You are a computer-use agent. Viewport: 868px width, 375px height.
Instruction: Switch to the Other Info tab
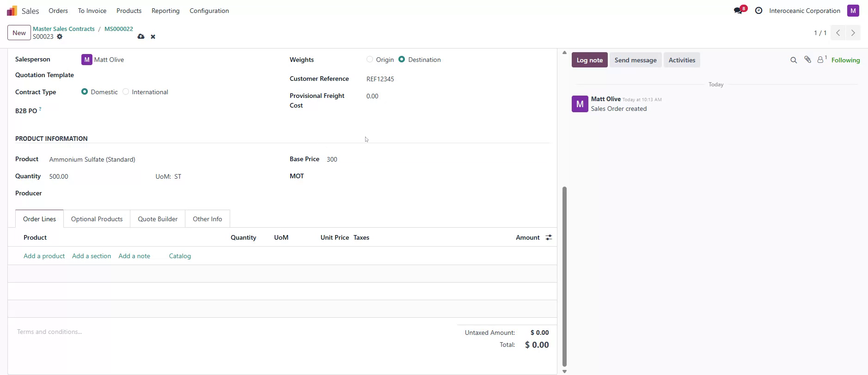point(207,219)
